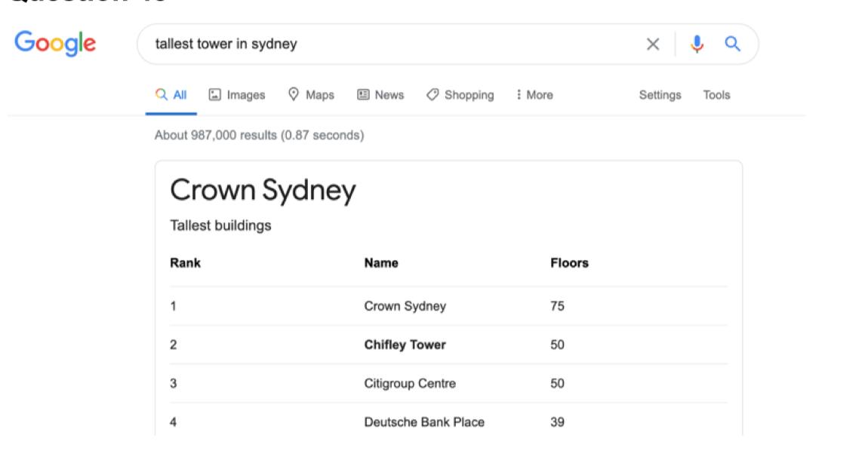
Task: Click the results count text
Action: (x=259, y=136)
